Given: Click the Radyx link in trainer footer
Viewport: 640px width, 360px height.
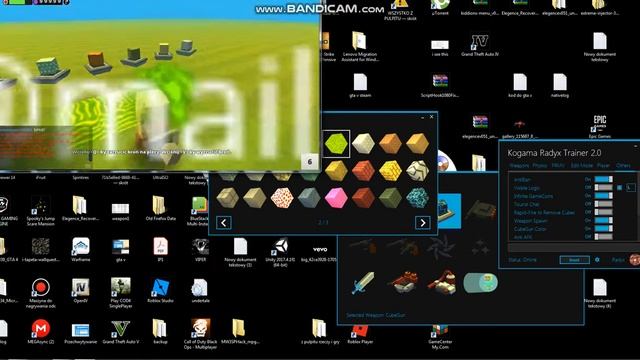Looking at the screenshot, I should pos(618,260).
